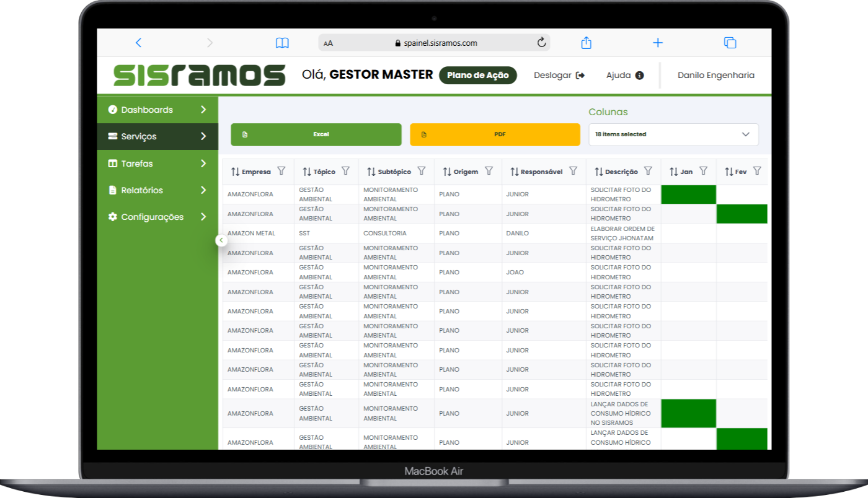Go back with the browser back arrow
Screen dimensions: 868x498
coord(138,43)
